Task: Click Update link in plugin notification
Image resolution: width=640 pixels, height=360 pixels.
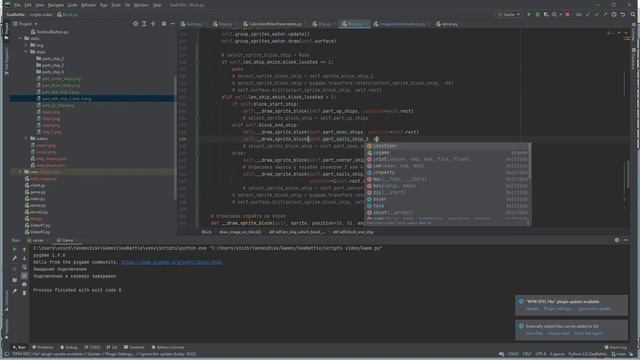Action: 532,309
